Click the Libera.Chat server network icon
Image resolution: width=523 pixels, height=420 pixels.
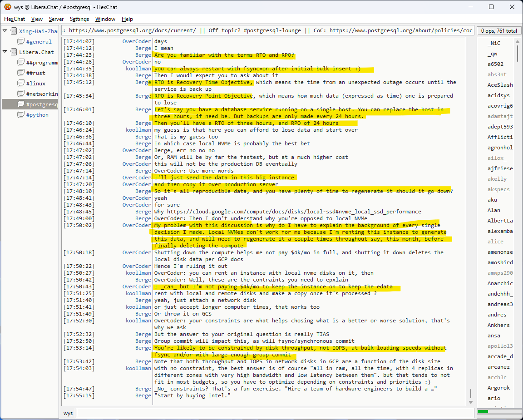[14, 52]
